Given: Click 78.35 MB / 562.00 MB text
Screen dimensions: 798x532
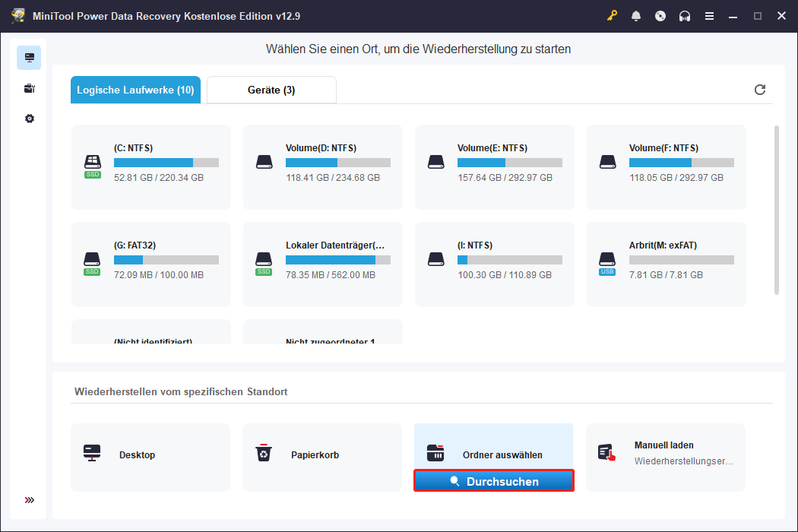Looking at the screenshot, I should 331,275.
